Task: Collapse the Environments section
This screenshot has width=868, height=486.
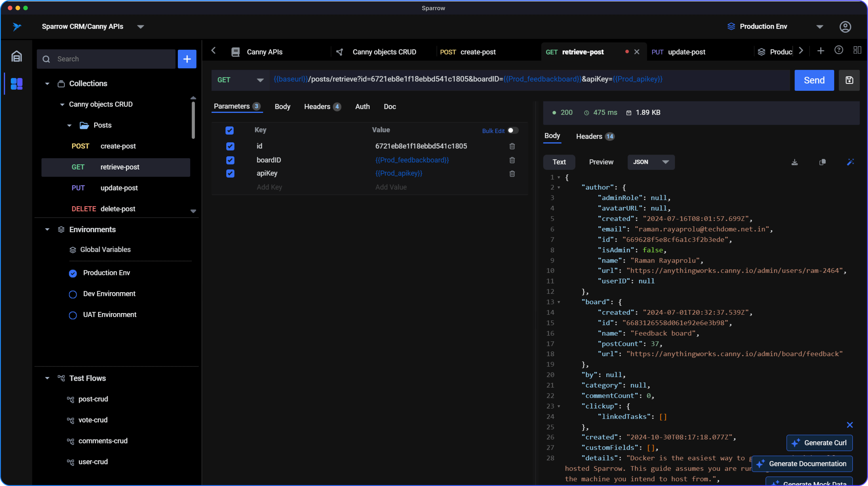Action: coord(47,229)
